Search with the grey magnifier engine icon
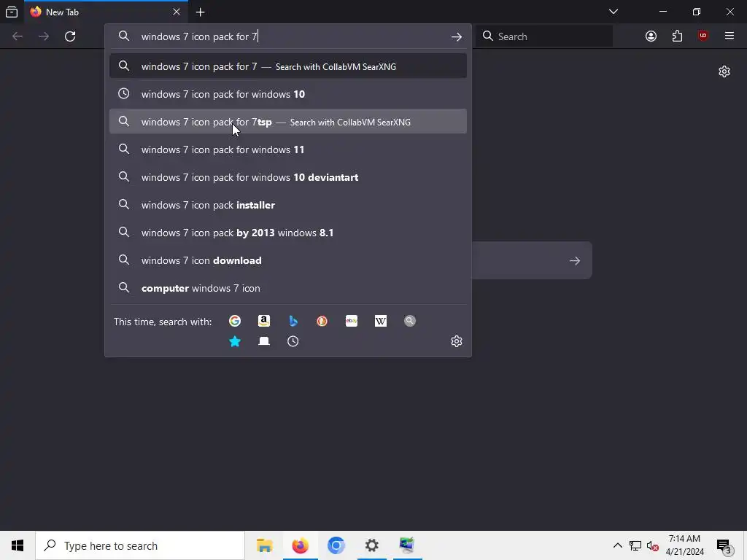Viewport: 747px width, 560px height. 410,321
